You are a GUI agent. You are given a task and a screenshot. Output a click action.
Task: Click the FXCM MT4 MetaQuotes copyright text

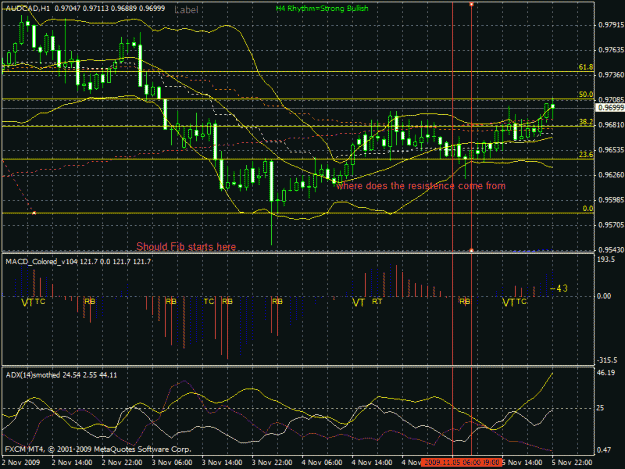pyautogui.click(x=98, y=449)
